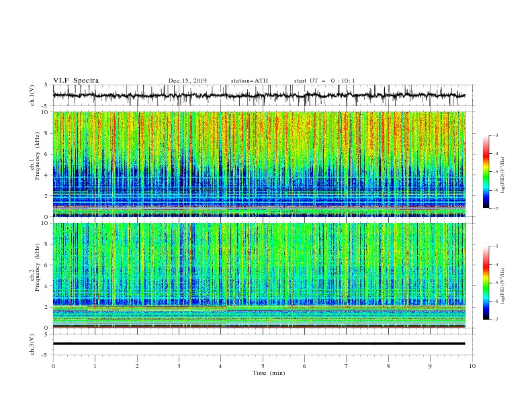The width and height of the screenshot is (532, 411).
Task: Click the "6" tick label on the time axis
Action: (304, 366)
